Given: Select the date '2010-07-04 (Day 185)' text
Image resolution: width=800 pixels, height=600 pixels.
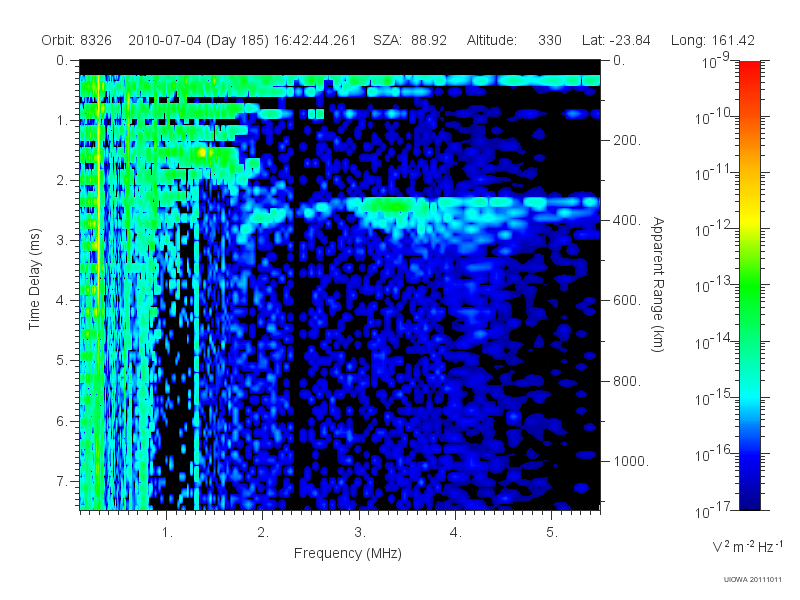Looking at the screenshot, I should (x=198, y=40).
